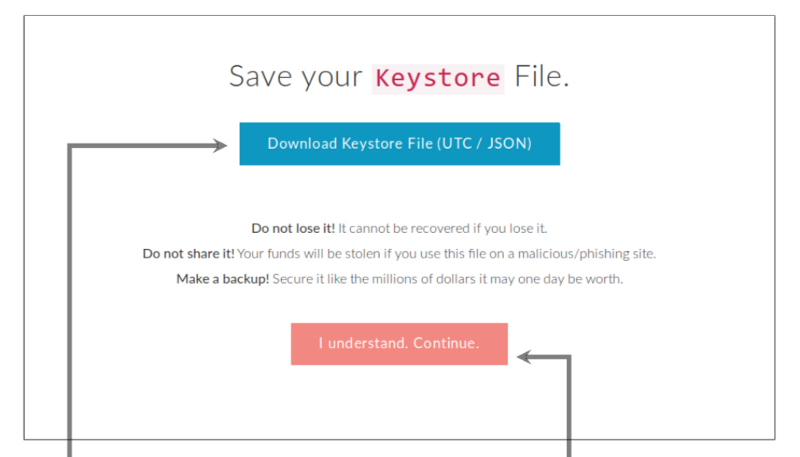Click the 'Save your' heading text
Image resolution: width=800 pixels, height=457 pixels.
pos(295,77)
